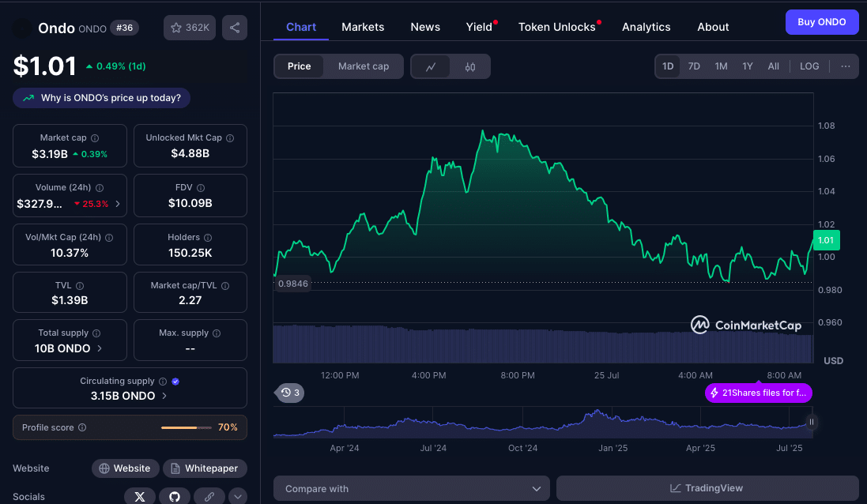Open Market cap info icon
This screenshot has height=504, width=867.
[95, 138]
